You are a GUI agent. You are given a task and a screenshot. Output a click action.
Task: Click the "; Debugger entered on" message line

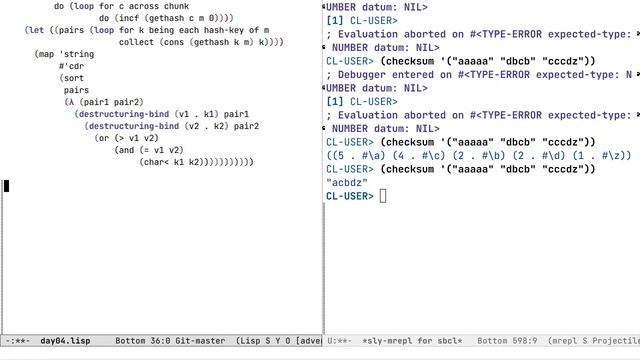(479, 75)
